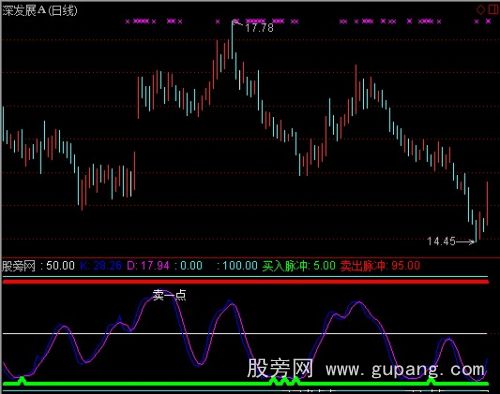Click the blue K: 28.26 value
The width and height of the screenshot is (500, 394).
101,266
